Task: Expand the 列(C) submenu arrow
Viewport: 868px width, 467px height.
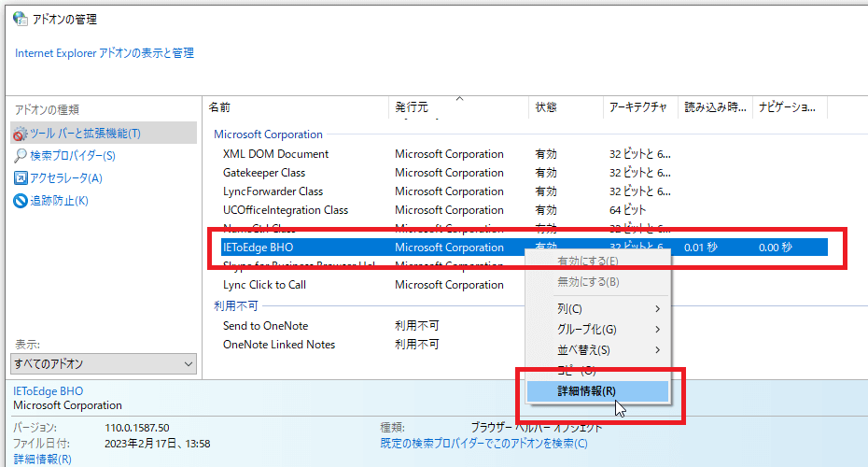Action: click(657, 309)
